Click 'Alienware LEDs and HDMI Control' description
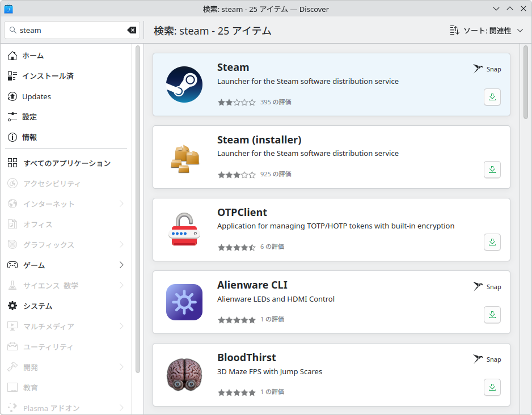This screenshot has height=415, width=532. (276, 299)
